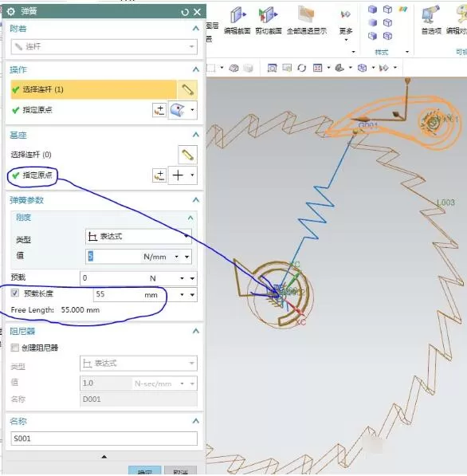The image size is (467, 476).
Task: Click the collapse triangle at dialog bottom
Action: point(104,457)
